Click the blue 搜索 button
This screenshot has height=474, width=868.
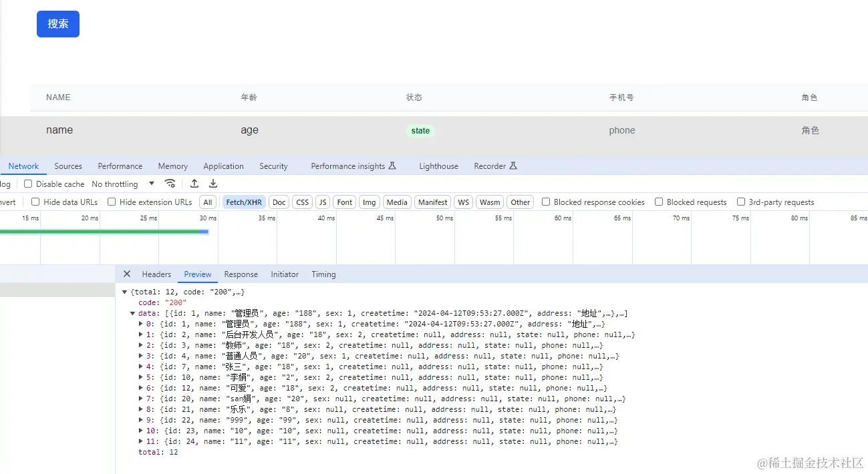[58, 24]
